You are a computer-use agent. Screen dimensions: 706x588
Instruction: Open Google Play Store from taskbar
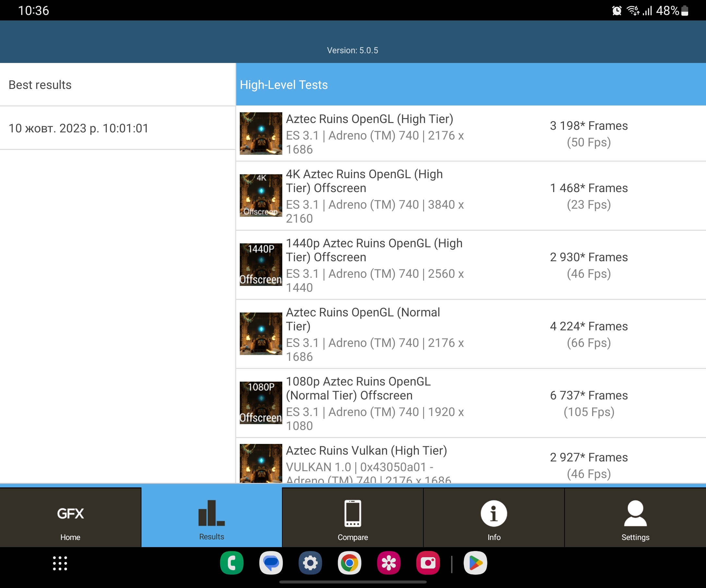pyautogui.click(x=475, y=563)
